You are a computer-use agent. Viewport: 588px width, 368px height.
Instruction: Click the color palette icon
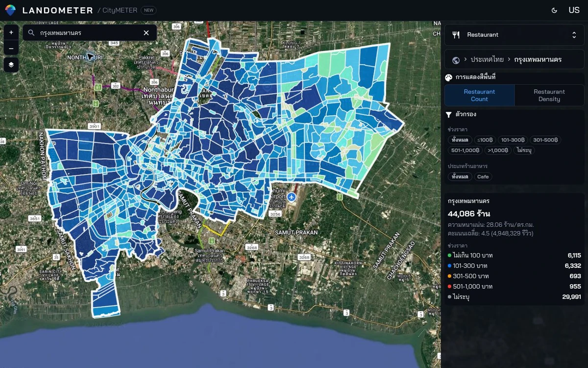coord(448,78)
